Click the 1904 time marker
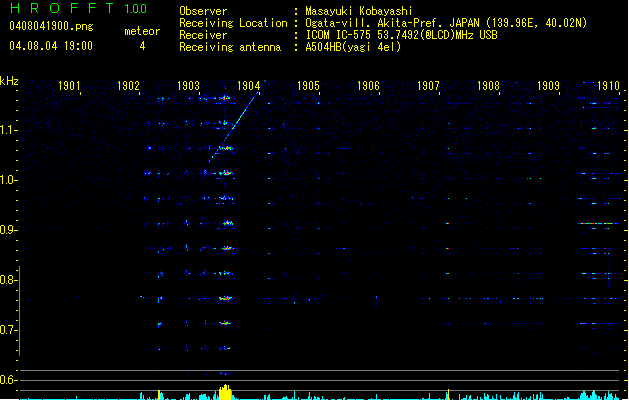This screenshot has height=400, width=629. tap(248, 86)
